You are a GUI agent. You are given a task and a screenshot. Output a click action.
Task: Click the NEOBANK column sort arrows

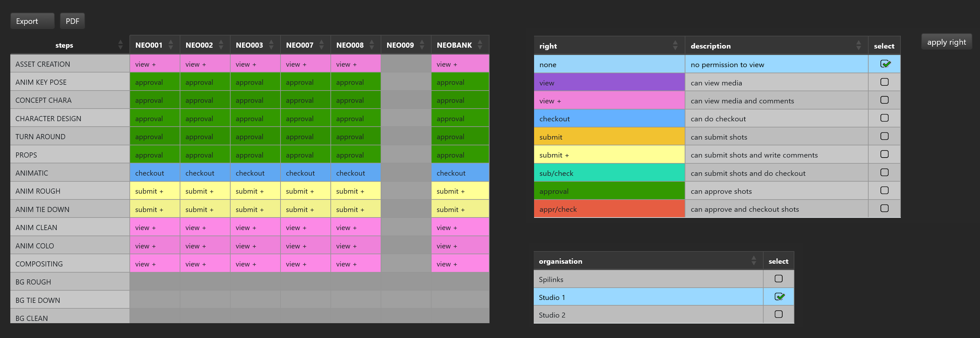click(x=480, y=45)
